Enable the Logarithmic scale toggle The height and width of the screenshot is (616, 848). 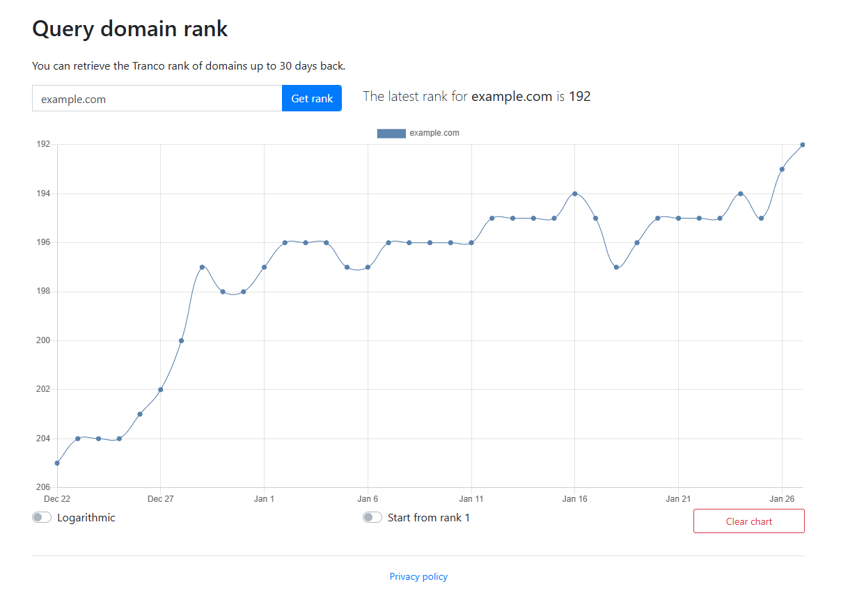[42, 517]
